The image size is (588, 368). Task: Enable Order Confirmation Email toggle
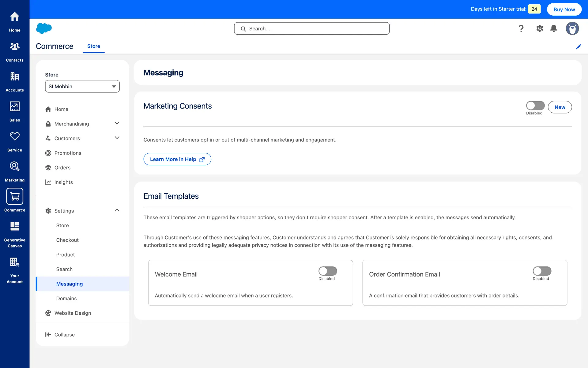click(542, 271)
